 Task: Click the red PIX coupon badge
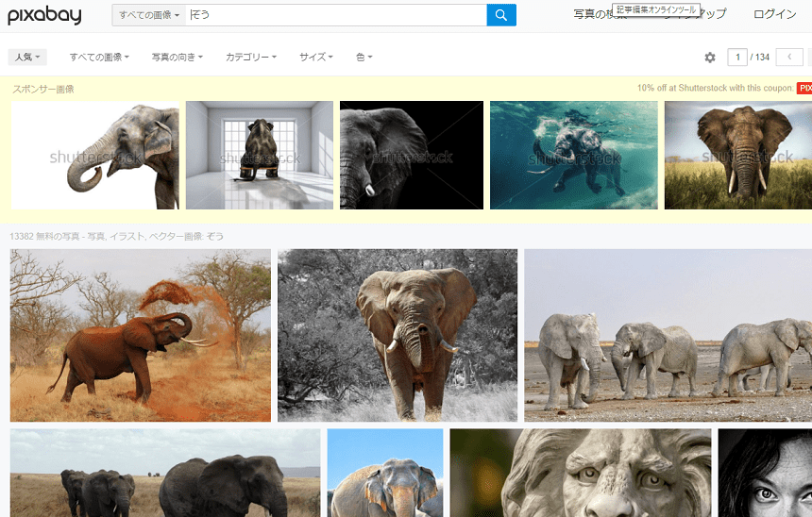click(x=804, y=88)
